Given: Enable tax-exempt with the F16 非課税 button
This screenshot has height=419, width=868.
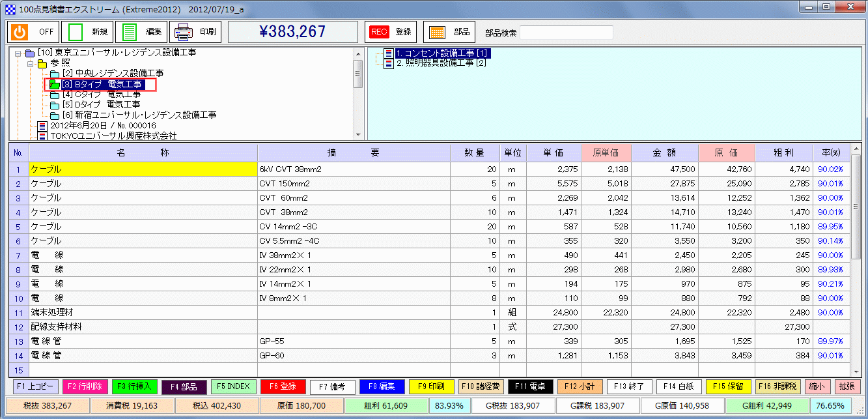Looking at the screenshot, I should pos(778,386).
